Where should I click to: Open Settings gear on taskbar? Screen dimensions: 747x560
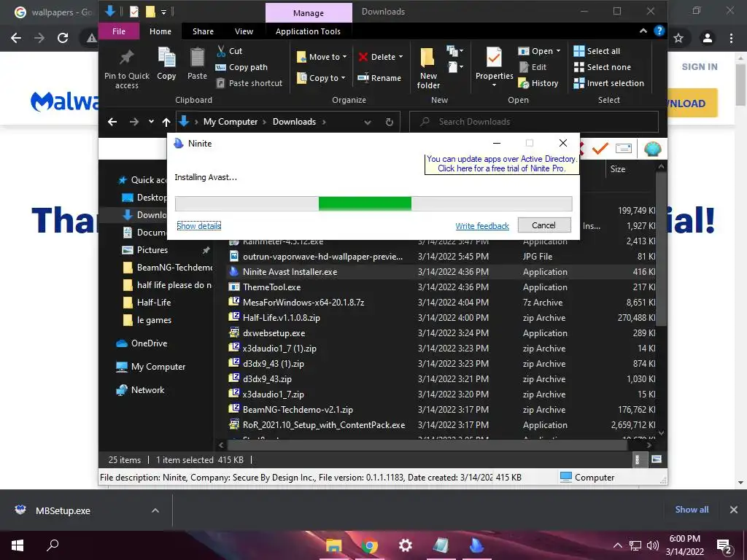[406, 545]
